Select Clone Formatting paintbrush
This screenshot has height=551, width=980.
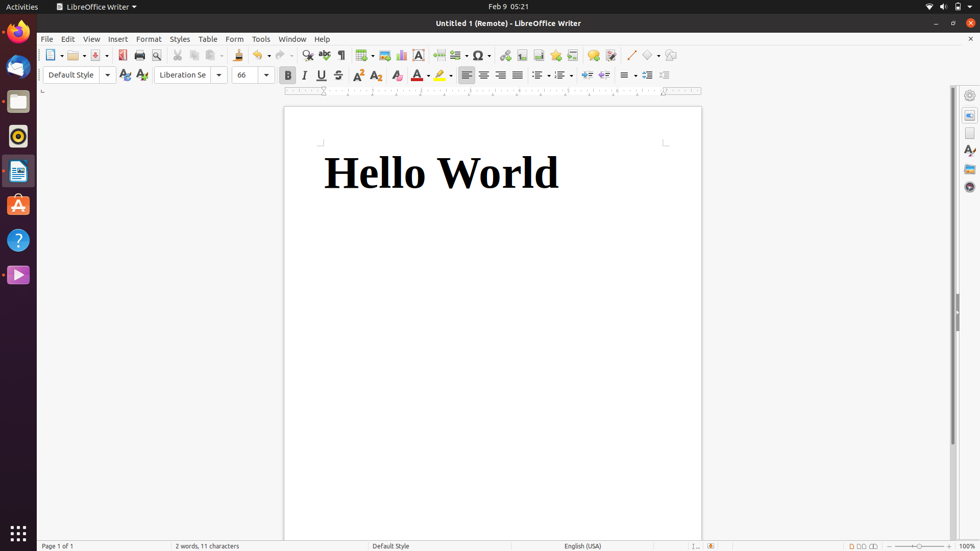(238, 55)
